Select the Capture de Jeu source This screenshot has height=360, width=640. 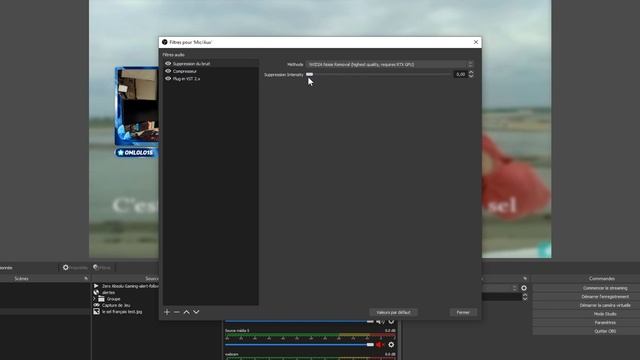(116, 305)
